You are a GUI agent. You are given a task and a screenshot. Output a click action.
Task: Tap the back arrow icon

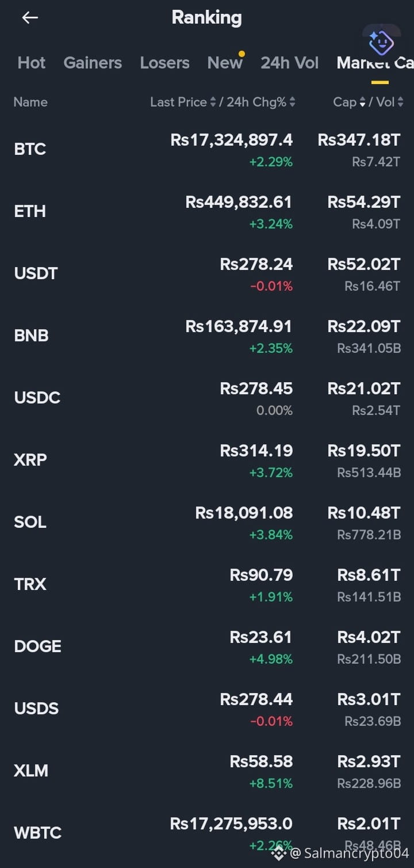click(x=30, y=18)
